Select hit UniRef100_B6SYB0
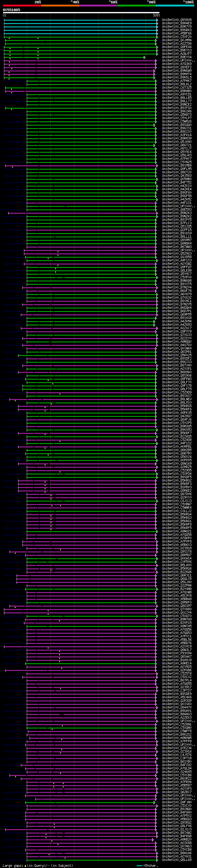197x868 pixels. click(177, 762)
